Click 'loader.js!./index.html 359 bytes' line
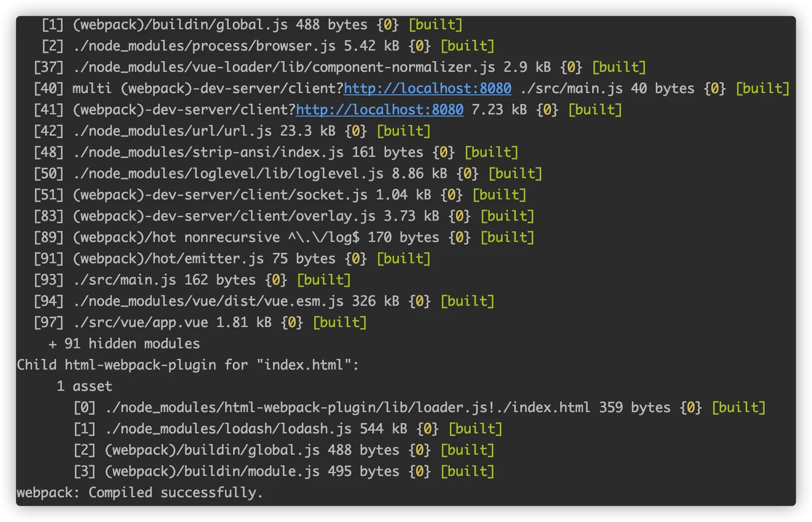The height and width of the screenshot is (522, 812). tap(419, 407)
